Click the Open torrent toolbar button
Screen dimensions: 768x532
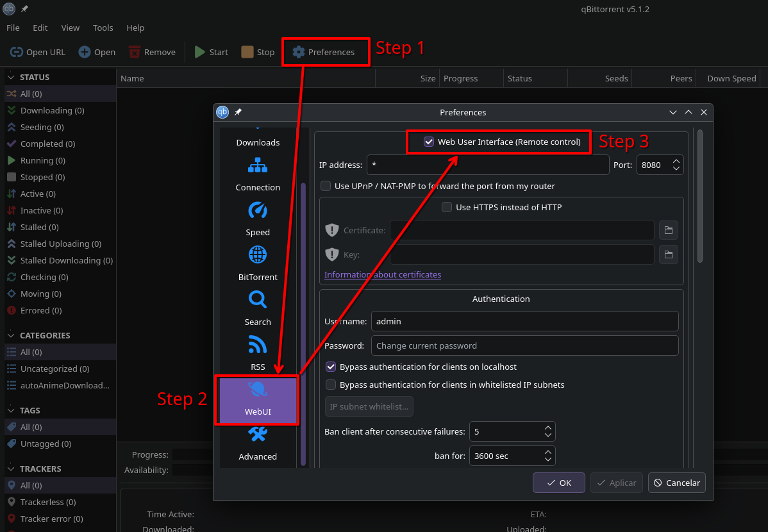pyautogui.click(x=97, y=52)
